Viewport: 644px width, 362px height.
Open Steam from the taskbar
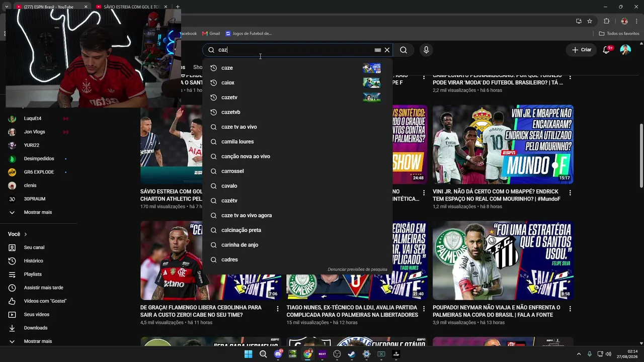coord(352,354)
